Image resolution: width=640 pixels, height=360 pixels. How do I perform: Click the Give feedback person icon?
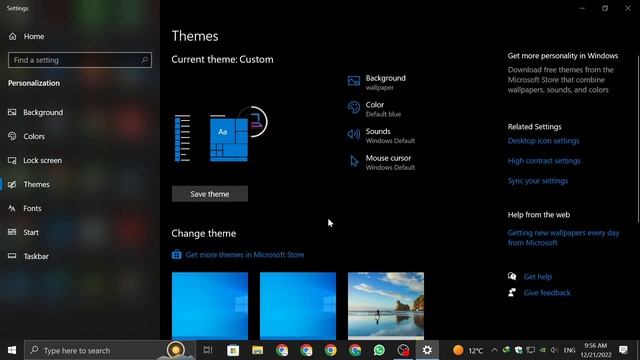pyautogui.click(x=512, y=292)
